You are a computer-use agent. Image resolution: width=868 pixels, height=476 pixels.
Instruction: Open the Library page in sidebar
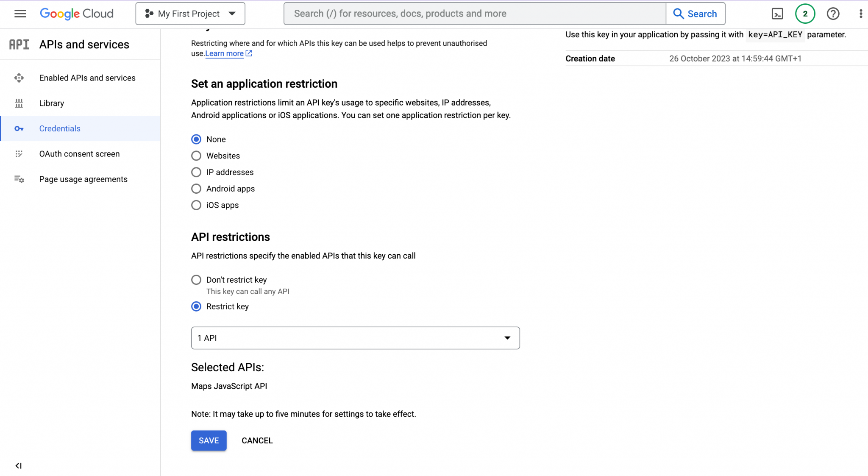tap(51, 103)
